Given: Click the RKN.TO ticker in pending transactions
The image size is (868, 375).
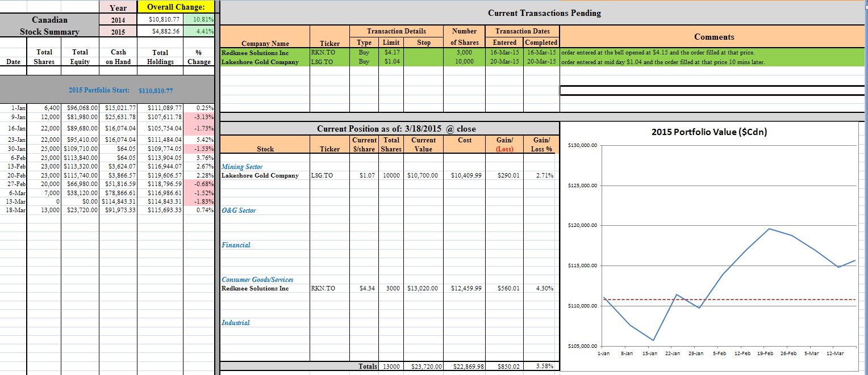Looking at the screenshot, I should [330, 53].
